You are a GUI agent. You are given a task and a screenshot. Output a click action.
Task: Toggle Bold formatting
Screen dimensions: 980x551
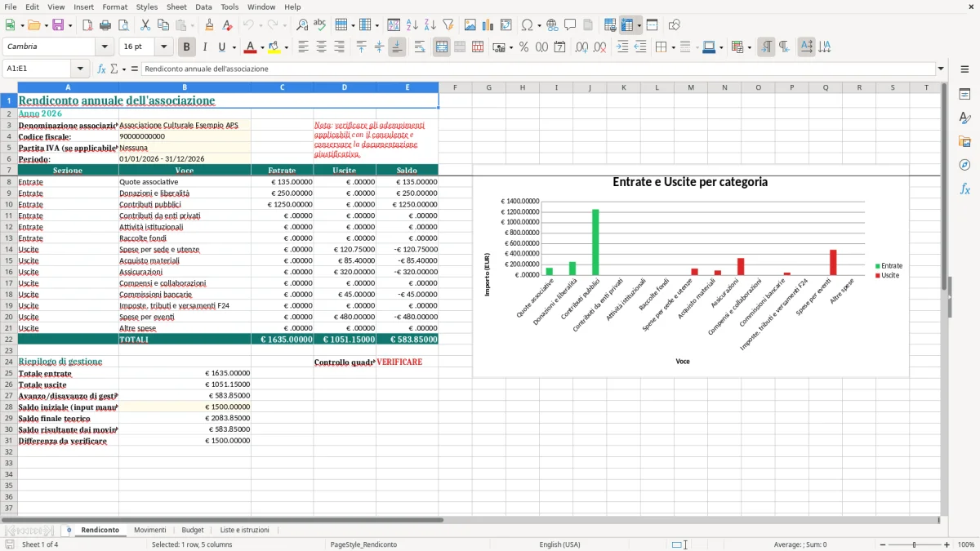186,47
